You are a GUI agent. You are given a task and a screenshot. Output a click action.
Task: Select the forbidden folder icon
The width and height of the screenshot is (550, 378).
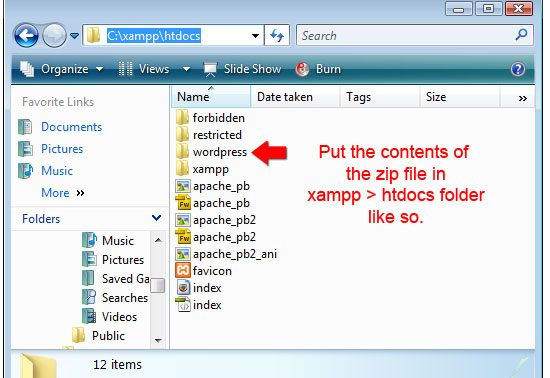pos(182,117)
